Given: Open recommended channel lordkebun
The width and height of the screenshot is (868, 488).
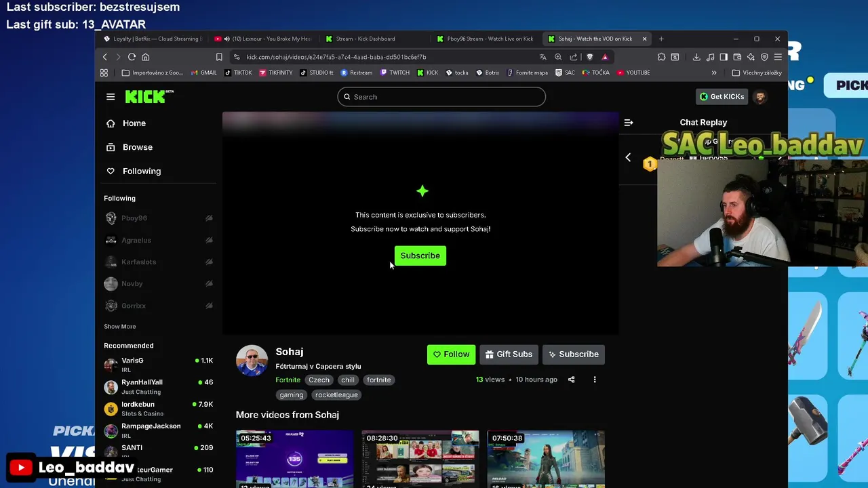Looking at the screenshot, I should [x=159, y=409].
